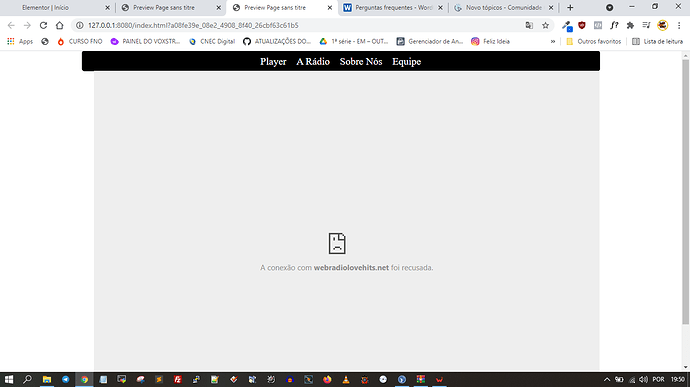
Task: Open the translate page icon in address bar
Action: [529, 26]
